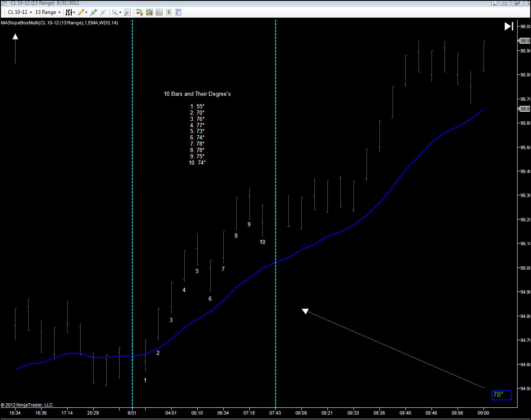Viewport: 531px width, 420px height.
Task: Open the drawing tools pencil dropdown
Action: 83,12
